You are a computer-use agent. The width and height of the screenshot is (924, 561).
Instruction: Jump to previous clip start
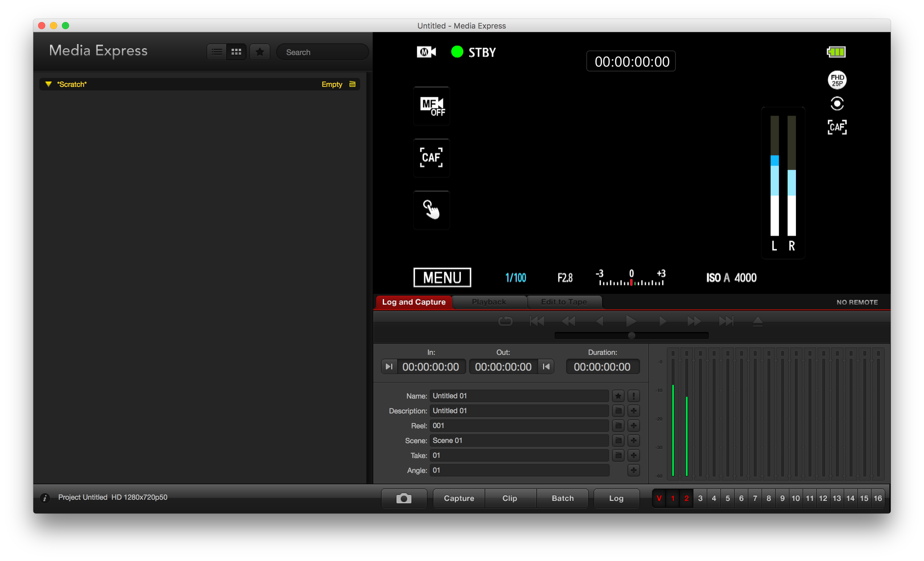point(537,321)
